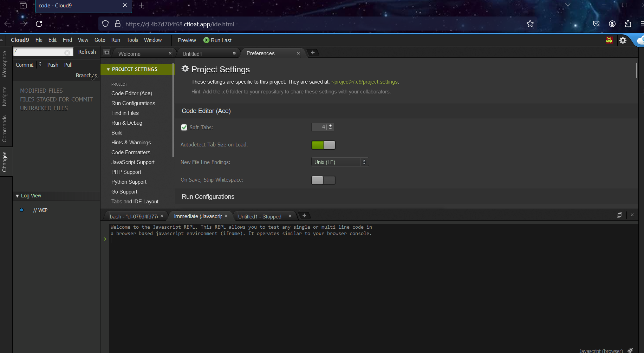Open the Window menu
Viewport: 644px width, 353px height.
pos(153,40)
